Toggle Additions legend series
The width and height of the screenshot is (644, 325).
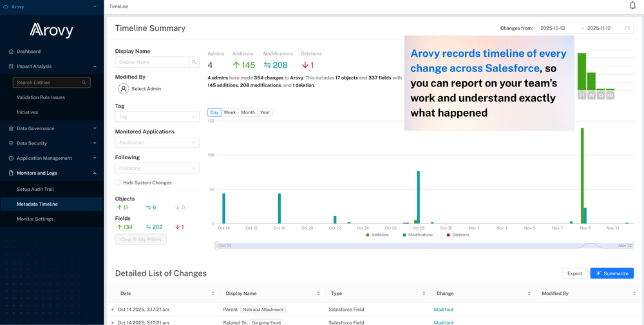click(377, 235)
